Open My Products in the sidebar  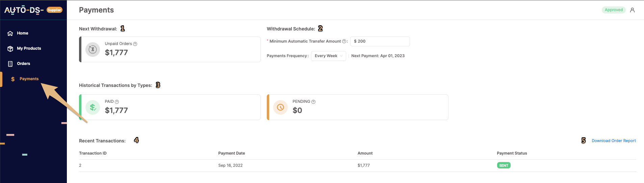29,48
